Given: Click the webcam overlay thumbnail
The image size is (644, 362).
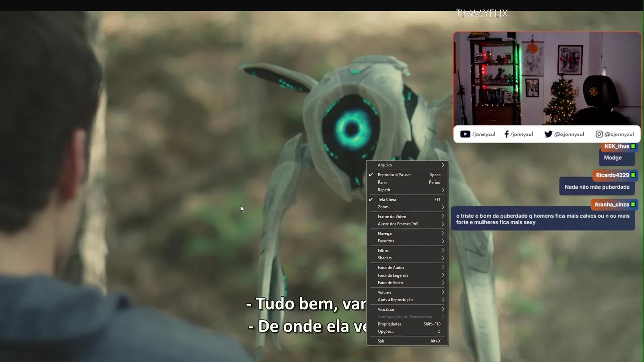Looking at the screenshot, I should 547,79.
